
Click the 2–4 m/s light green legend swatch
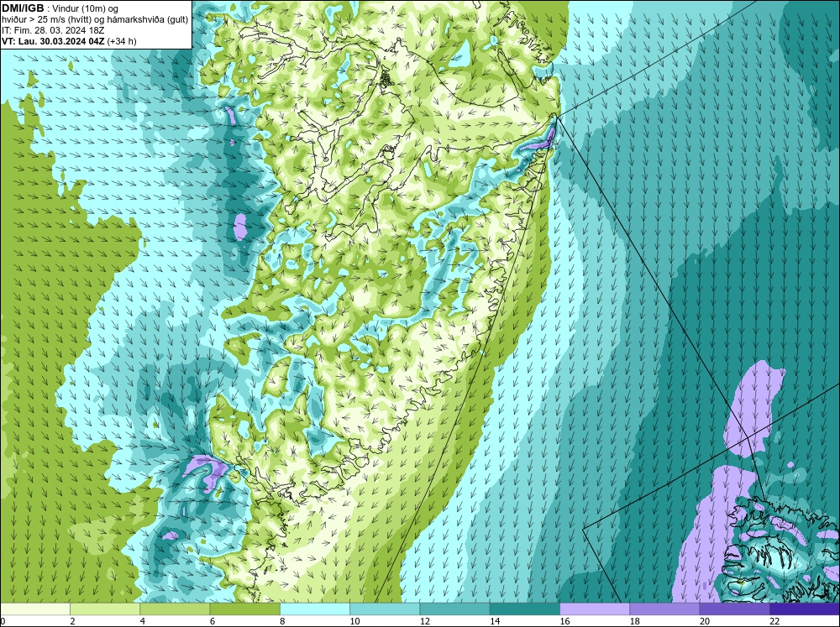[x=105, y=609]
